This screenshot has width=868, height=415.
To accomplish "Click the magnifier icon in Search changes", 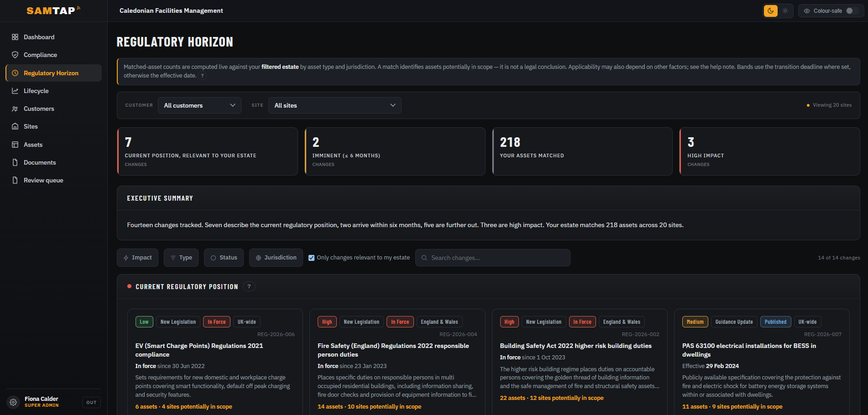I will pos(424,258).
